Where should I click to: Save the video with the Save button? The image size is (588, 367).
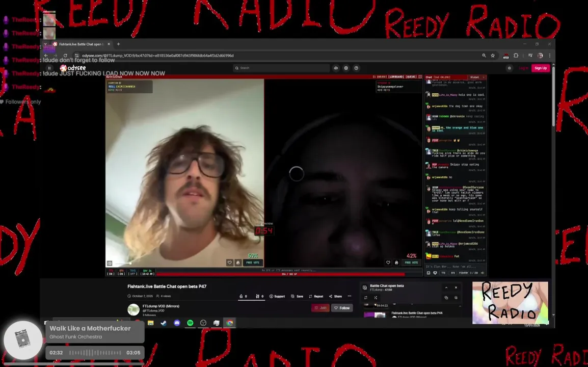(x=297, y=297)
